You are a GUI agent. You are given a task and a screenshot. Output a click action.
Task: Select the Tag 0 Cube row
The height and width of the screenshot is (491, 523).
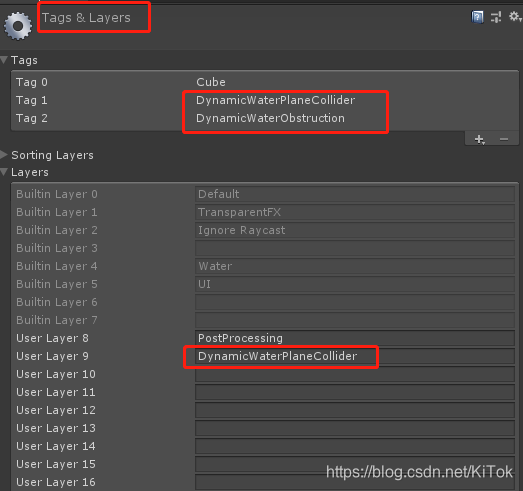(265, 82)
